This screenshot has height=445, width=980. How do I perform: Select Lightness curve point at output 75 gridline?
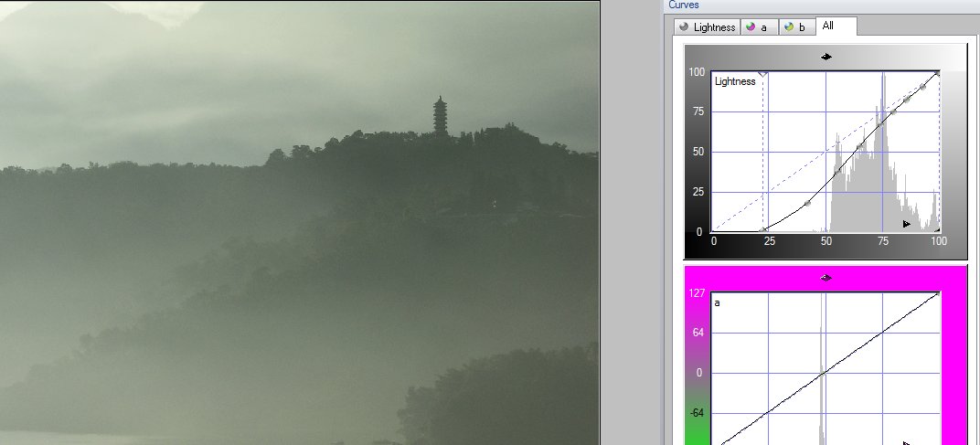click(893, 111)
